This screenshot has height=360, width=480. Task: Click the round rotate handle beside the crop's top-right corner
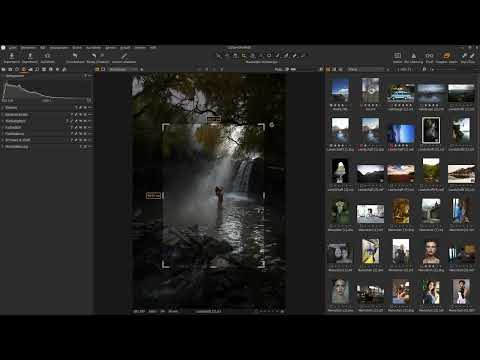click(x=272, y=125)
